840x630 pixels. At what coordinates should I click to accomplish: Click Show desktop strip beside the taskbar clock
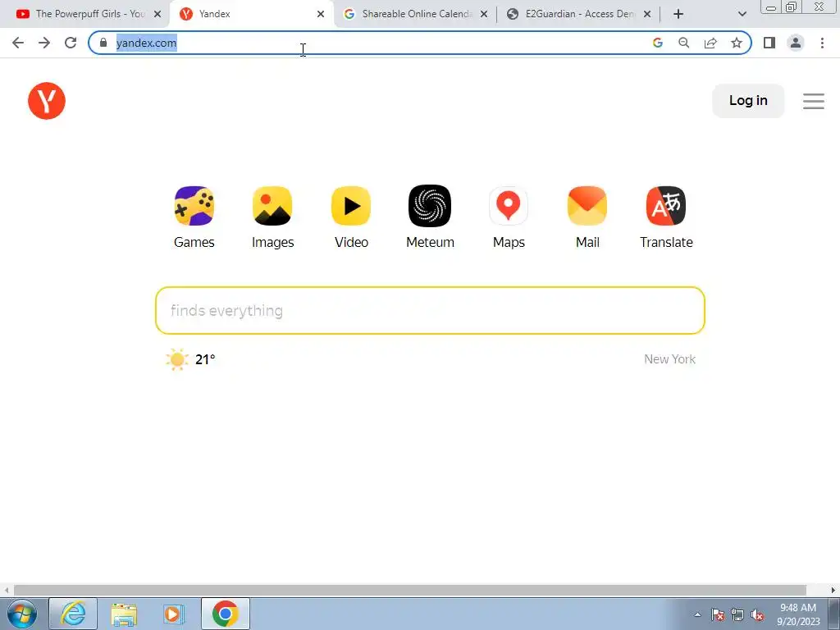[834, 614]
